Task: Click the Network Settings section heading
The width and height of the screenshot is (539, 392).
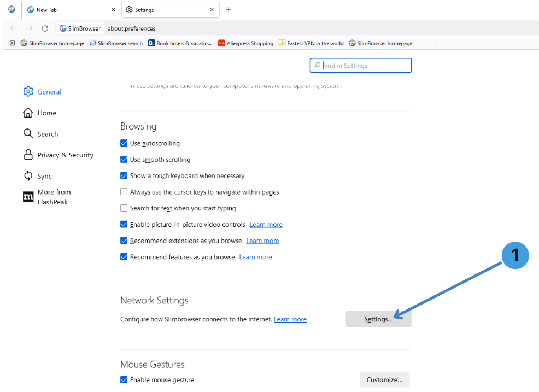Action: point(154,300)
